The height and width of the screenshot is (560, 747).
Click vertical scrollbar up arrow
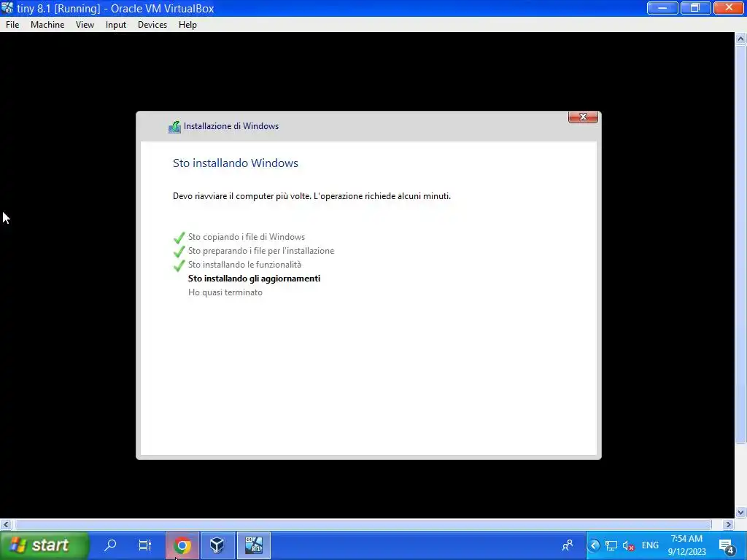click(x=740, y=39)
